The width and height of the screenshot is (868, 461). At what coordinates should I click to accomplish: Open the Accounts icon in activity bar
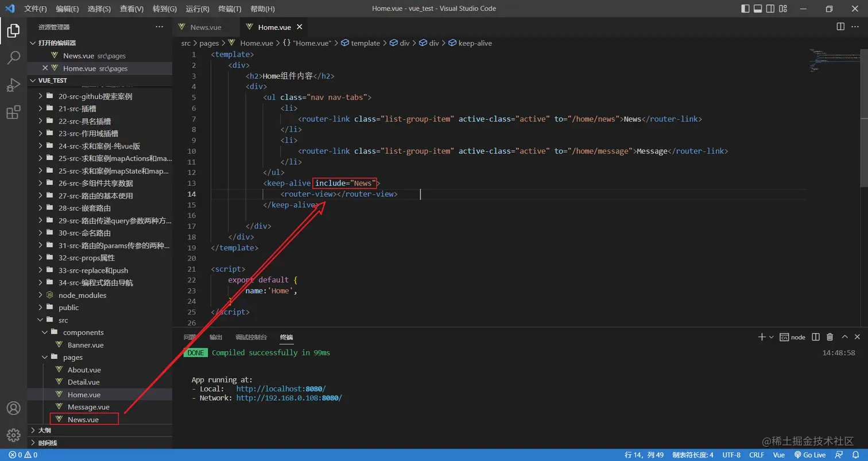point(13,408)
